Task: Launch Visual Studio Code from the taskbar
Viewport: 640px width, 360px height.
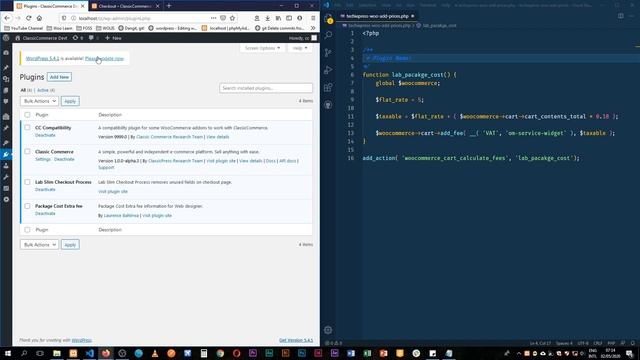Action: click(x=90, y=353)
